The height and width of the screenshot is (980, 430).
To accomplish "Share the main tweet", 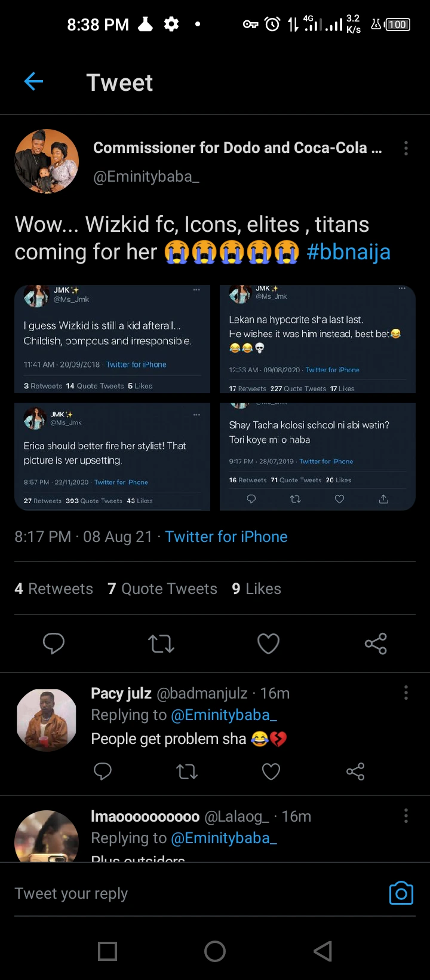I will click(376, 644).
